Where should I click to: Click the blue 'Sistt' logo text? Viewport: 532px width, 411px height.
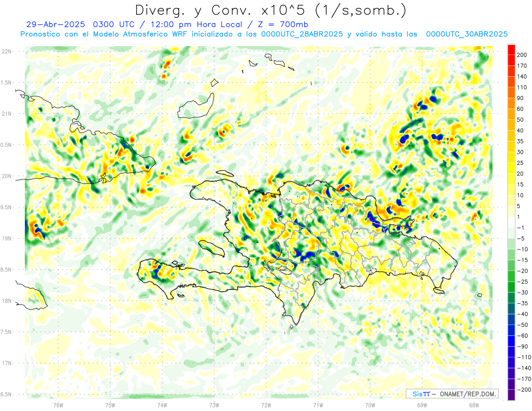421,394
